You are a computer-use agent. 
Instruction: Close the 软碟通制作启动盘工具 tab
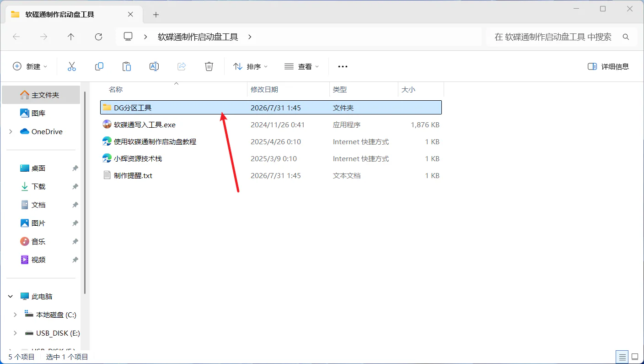pos(130,15)
